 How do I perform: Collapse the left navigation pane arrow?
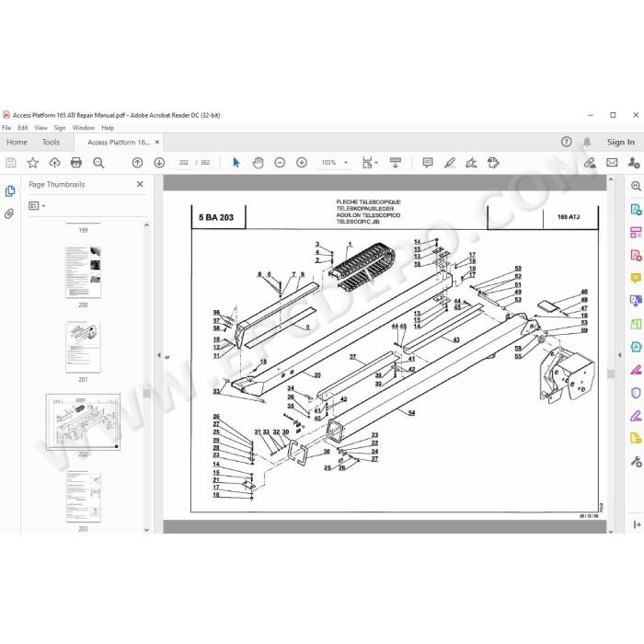[159, 355]
